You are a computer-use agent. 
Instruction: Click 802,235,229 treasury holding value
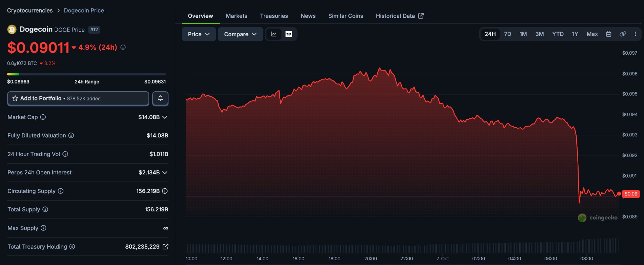[x=142, y=247]
